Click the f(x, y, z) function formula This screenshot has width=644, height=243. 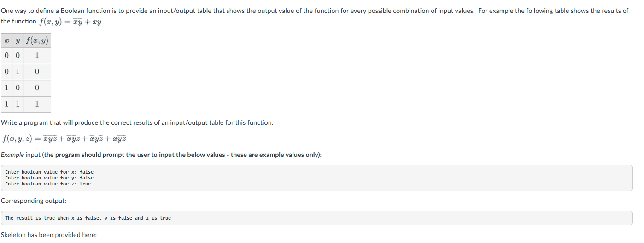64,139
